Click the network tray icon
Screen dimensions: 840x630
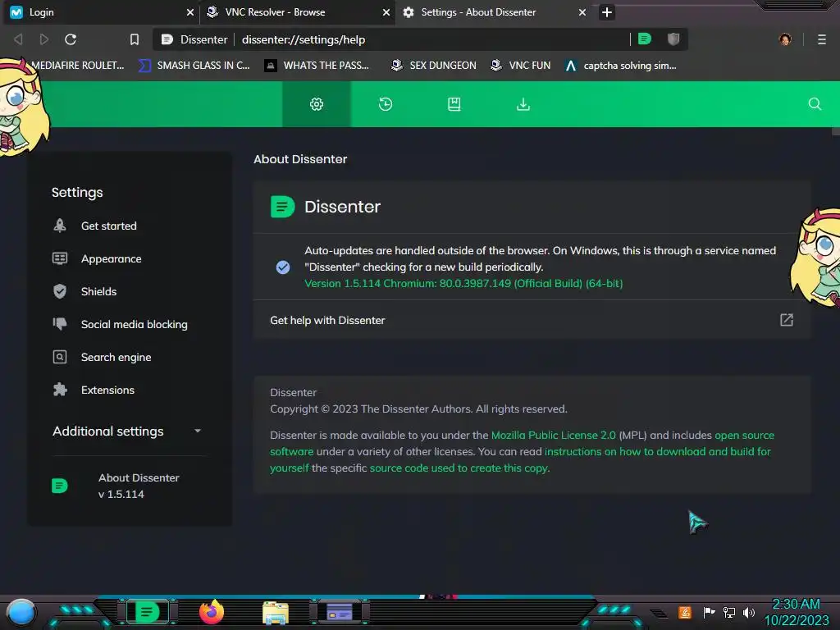[729, 612]
